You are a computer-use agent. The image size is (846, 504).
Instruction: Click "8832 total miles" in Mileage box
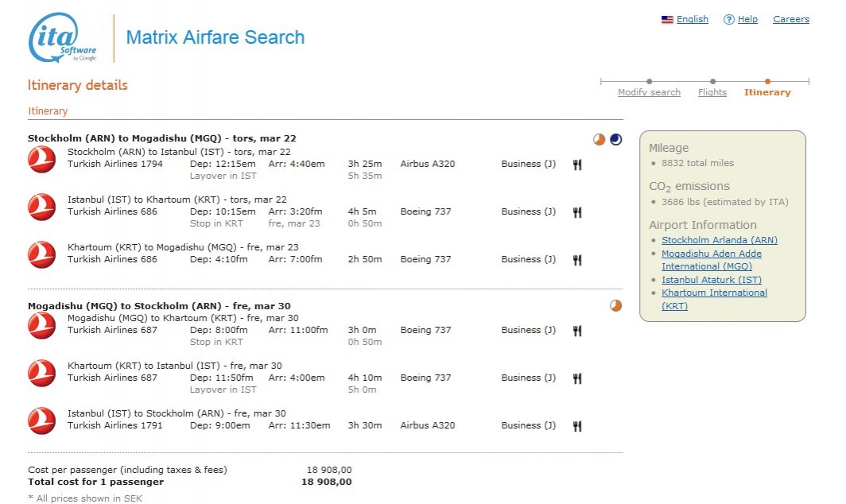click(697, 163)
